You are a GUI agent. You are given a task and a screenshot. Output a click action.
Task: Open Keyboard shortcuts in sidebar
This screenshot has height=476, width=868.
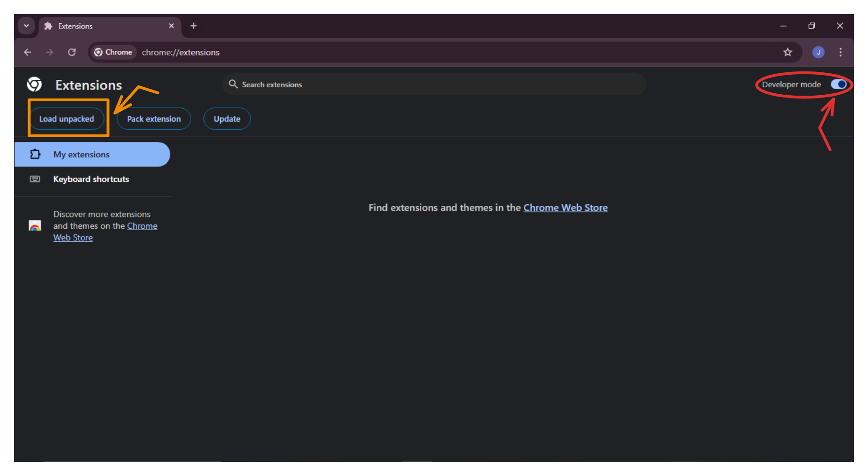91,179
